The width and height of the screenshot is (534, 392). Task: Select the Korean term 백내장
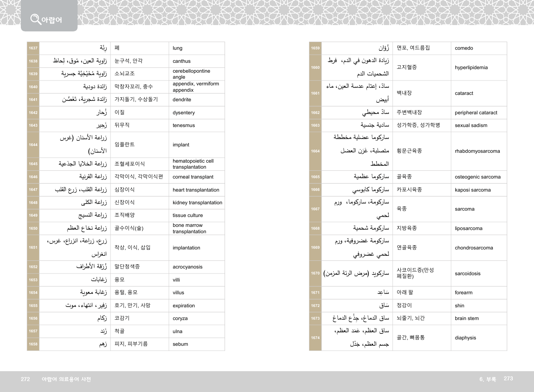point(404,93)
